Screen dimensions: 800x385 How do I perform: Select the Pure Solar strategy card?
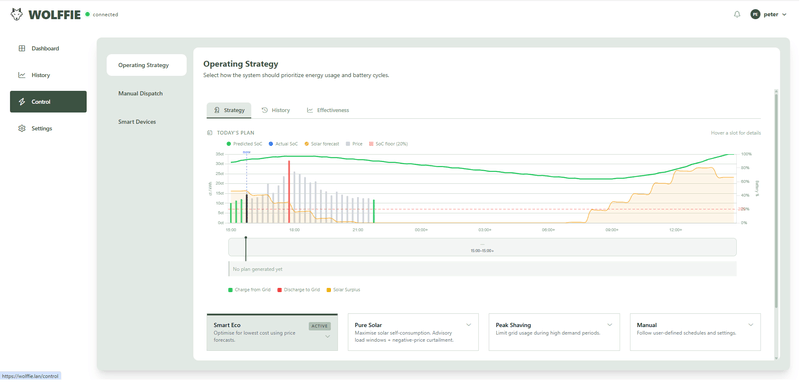[x=413, y=332]
